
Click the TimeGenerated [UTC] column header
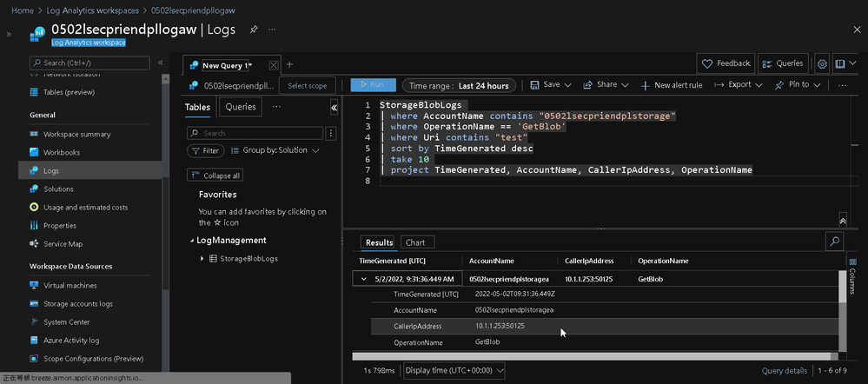tap(393, 262)
